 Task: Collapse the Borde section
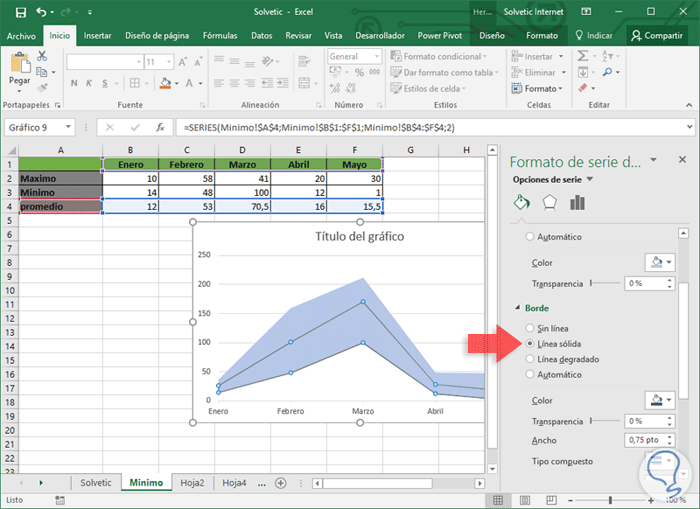(517, 308)
